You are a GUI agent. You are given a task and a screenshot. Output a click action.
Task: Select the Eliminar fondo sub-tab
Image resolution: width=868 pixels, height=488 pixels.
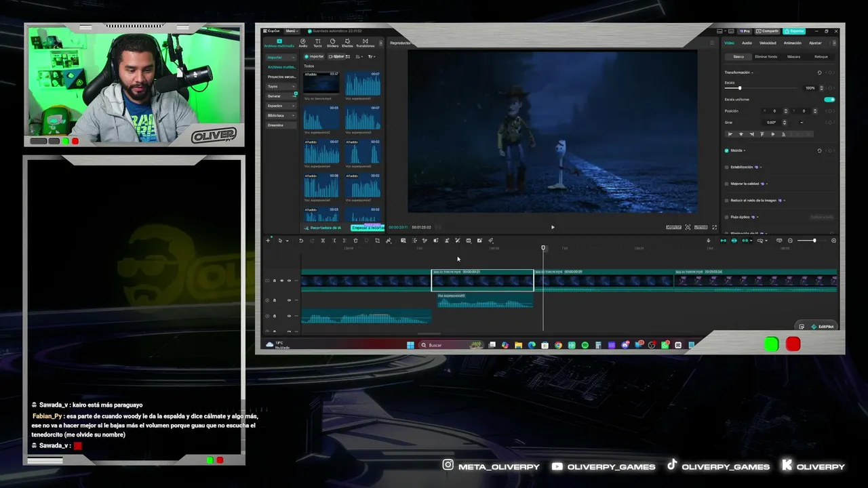click(766, 57)
